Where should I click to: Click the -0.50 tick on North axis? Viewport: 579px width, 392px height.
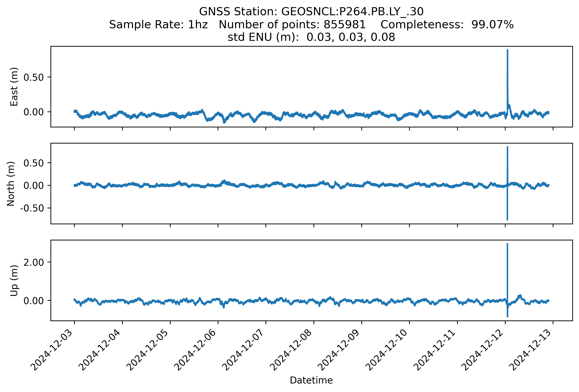pyautogui.click(x=32, y=208)
